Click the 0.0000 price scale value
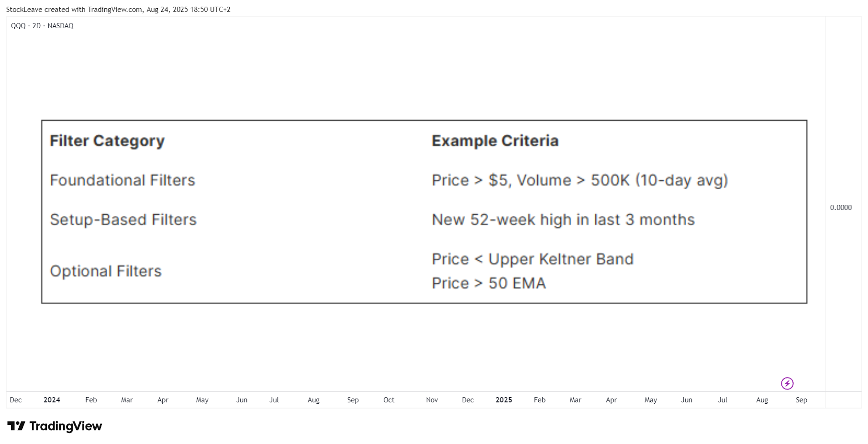This screenshot has width=868, height=444. point(841,208)
